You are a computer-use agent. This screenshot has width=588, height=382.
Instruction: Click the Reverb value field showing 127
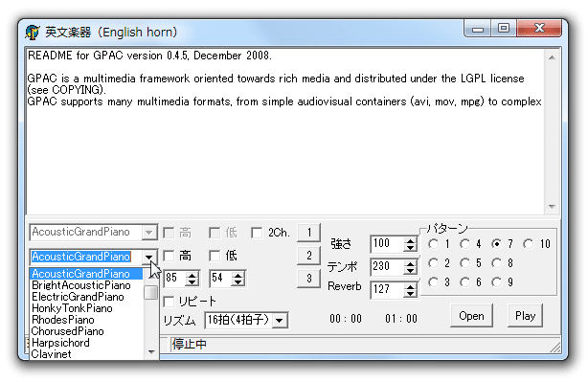387,289
